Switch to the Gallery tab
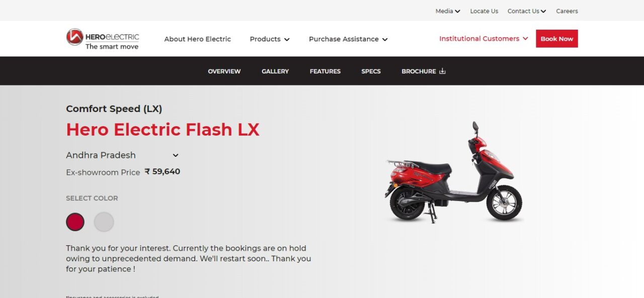This screenshot has width=644, height=298. [x=275, y=71]
